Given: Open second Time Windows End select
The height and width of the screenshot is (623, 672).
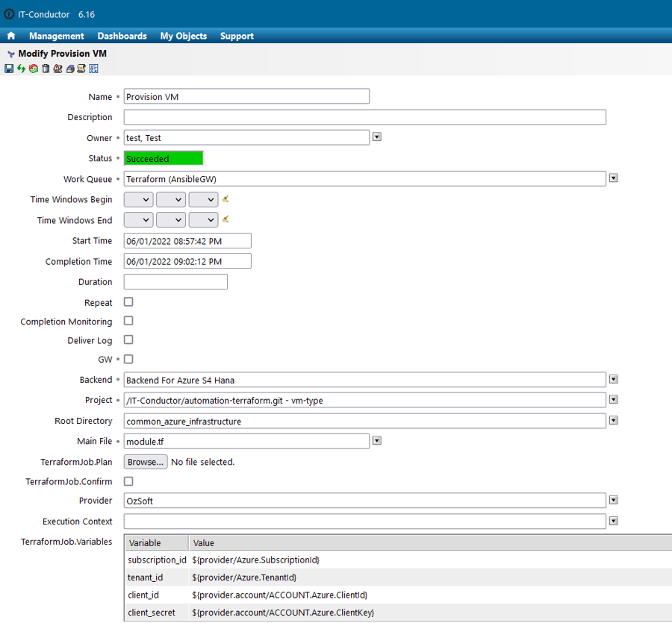Looking at the screenshot, I should [171, 219].
